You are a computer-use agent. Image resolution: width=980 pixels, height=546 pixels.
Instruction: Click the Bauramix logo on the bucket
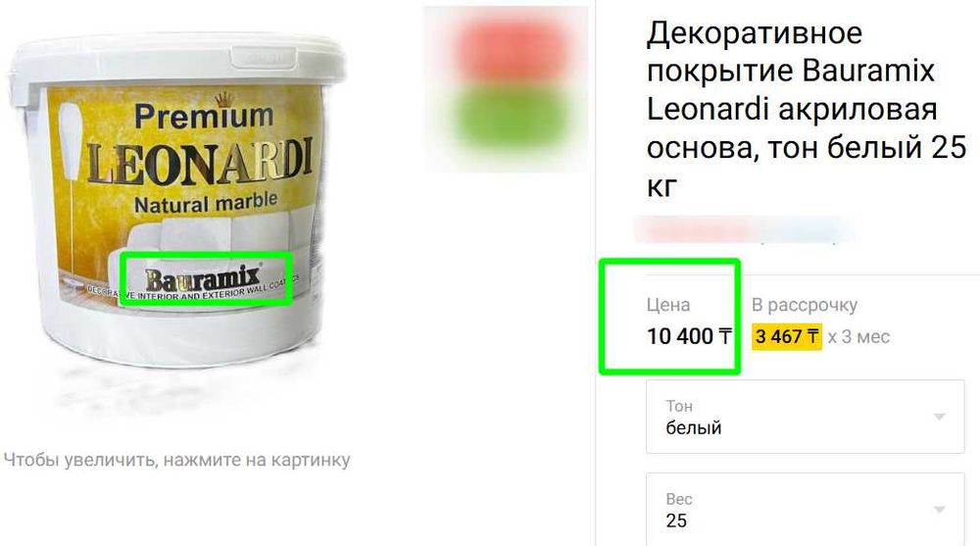click(202, 278)
